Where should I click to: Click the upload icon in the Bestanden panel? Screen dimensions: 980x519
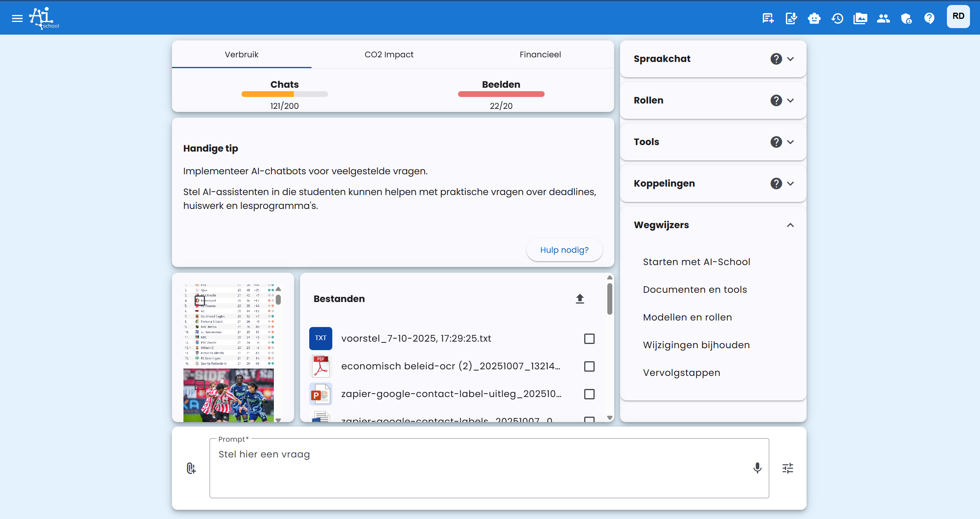point(580,299)
